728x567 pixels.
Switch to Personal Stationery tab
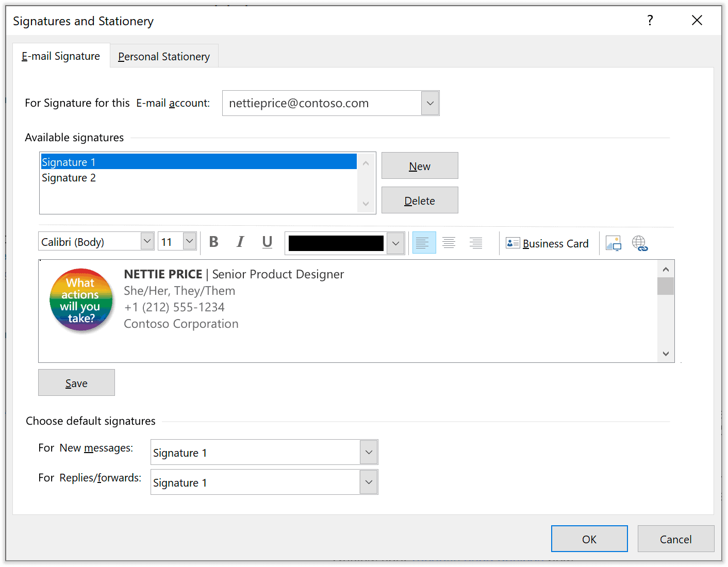pyautogui.click(x=164, y=56)
